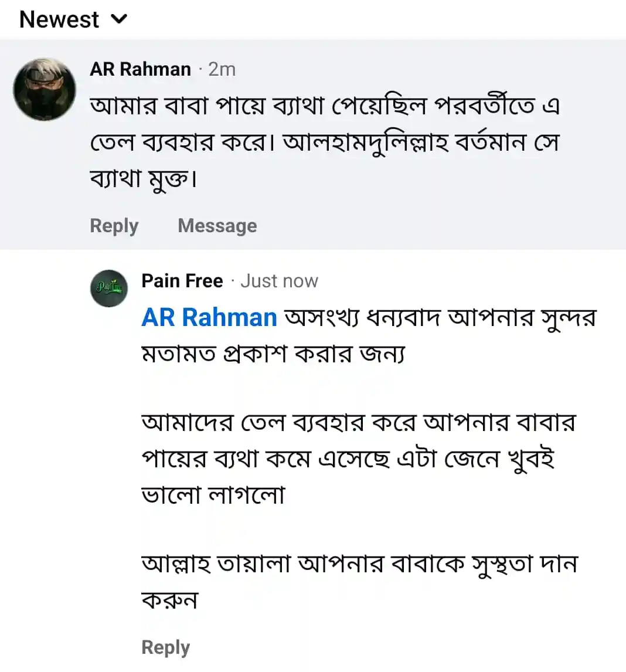The height and width of the screenshot is (672, 626).
Task: Reply to AR Rahman's comment
Action: tap(114, 226)
